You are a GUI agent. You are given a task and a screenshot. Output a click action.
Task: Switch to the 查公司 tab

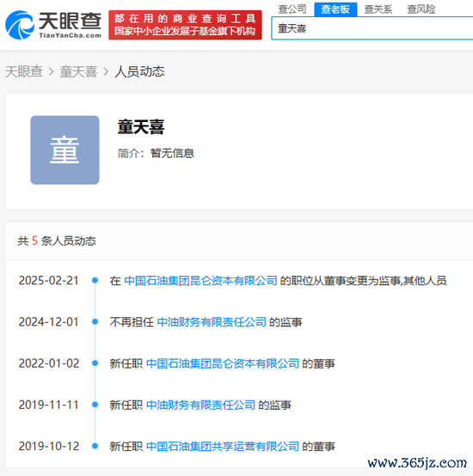[292, 9]
